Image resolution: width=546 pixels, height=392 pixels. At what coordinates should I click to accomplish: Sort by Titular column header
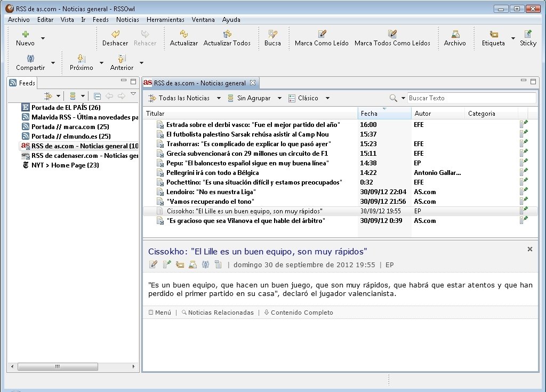(250, 114)
